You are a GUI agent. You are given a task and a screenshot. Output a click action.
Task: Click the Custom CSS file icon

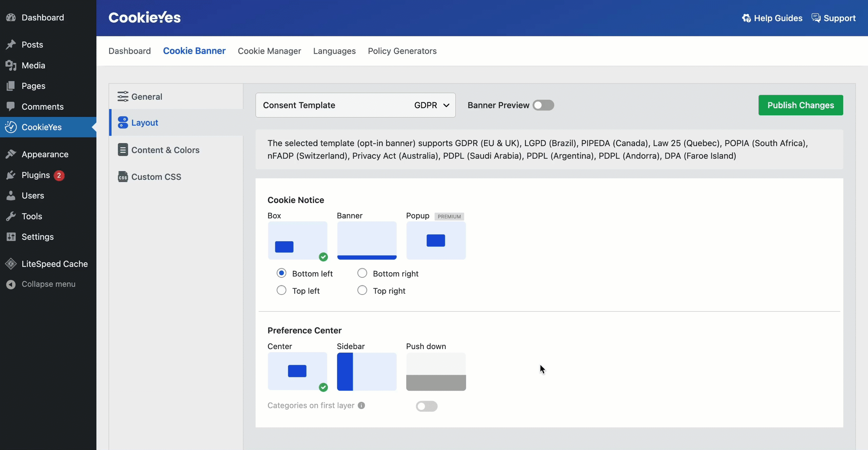pyautogui.click(x=123, y=177)
